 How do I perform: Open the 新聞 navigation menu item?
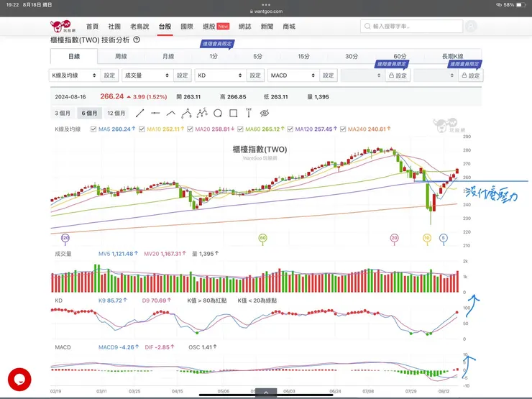(x=267, y=27)
